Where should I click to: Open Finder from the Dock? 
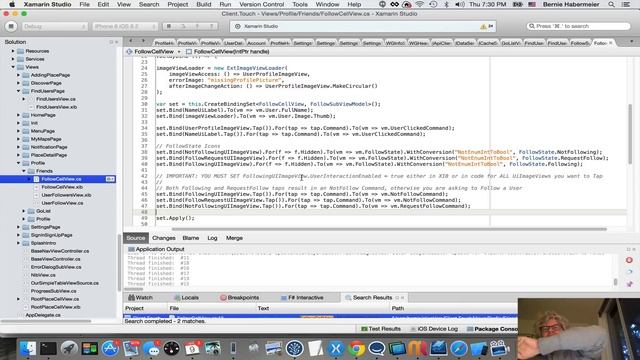[x=28, y=348]
